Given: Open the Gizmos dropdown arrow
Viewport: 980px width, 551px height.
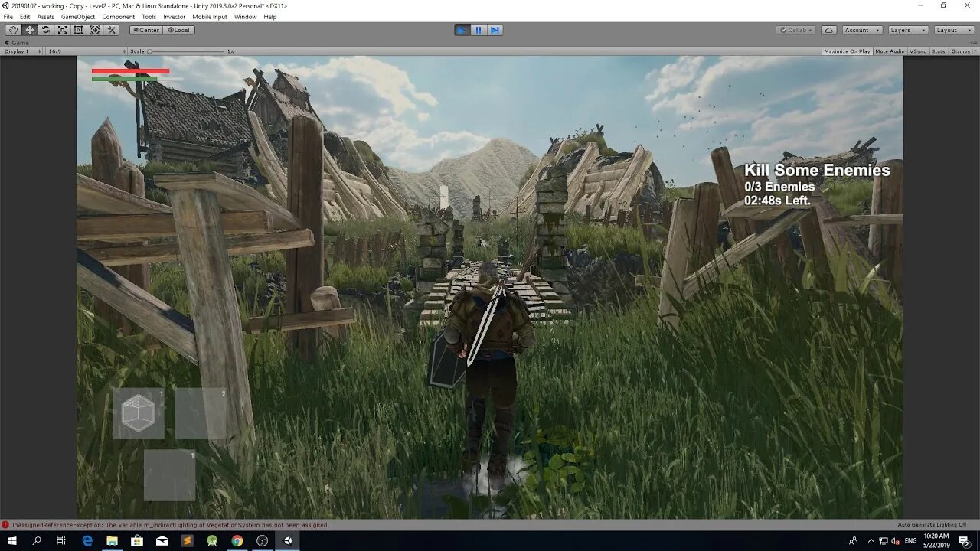Looking at the screenshot, I should 974,51.
